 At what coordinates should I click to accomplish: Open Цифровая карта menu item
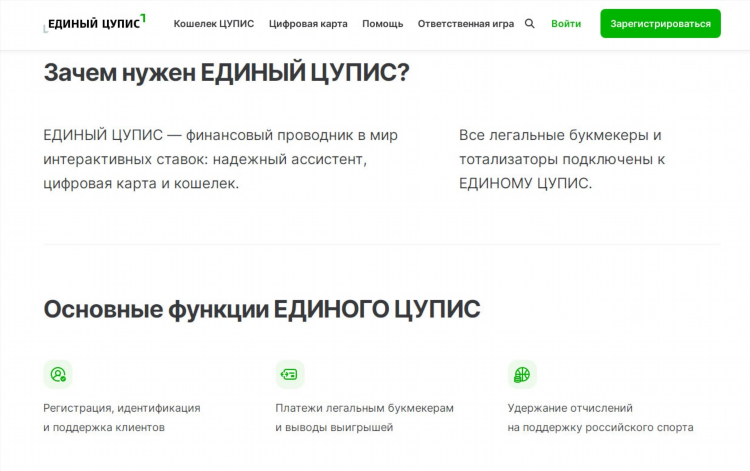pos(308,23)
